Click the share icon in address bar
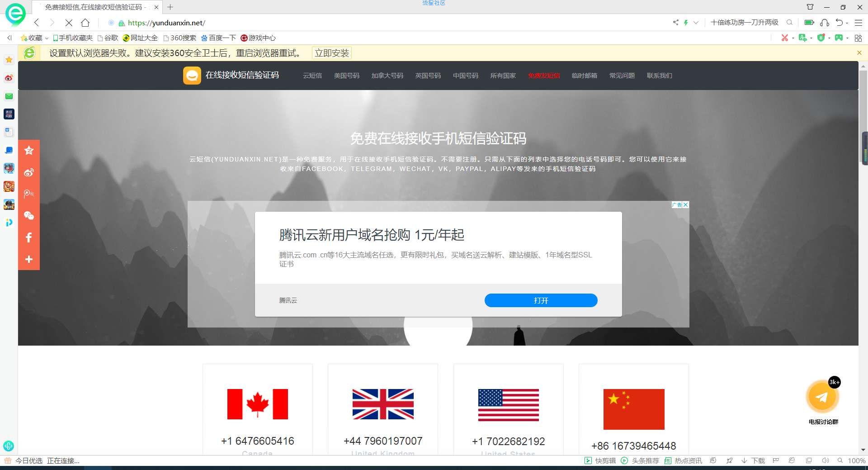 675,23
